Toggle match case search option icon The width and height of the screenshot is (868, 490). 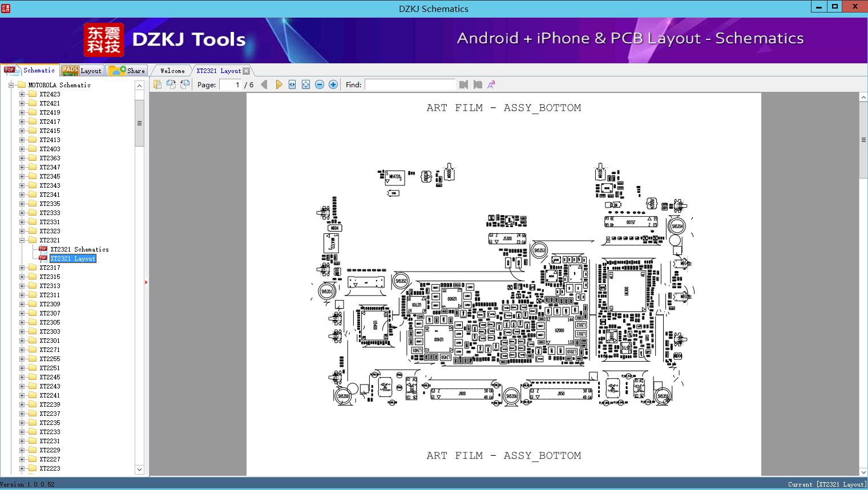coord(491,84)
